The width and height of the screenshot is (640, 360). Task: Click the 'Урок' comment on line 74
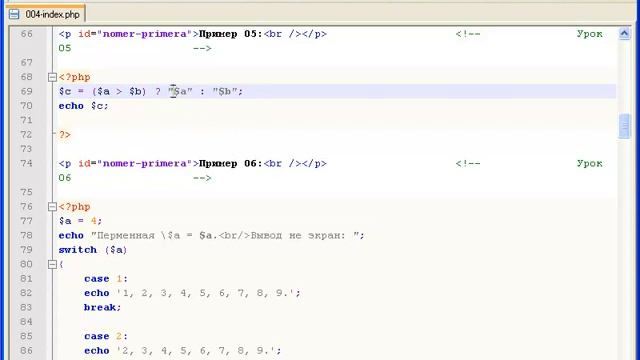pyautogui.click(x=589, y=163)
